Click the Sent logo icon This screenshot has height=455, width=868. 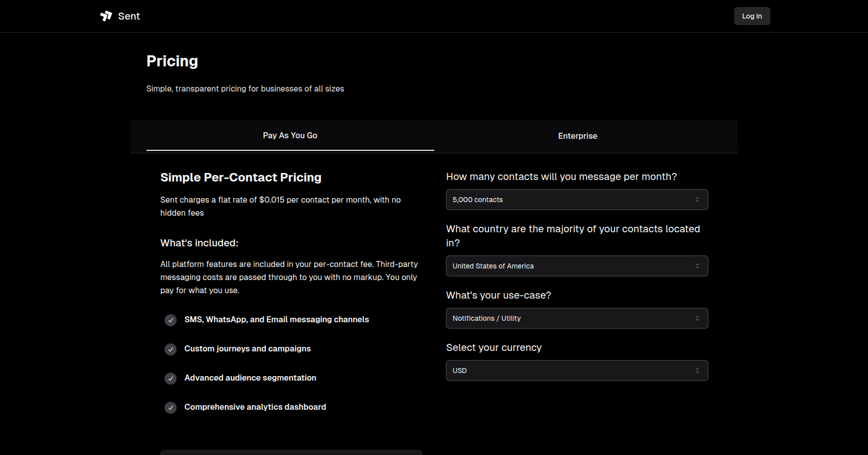pos(106,16)
